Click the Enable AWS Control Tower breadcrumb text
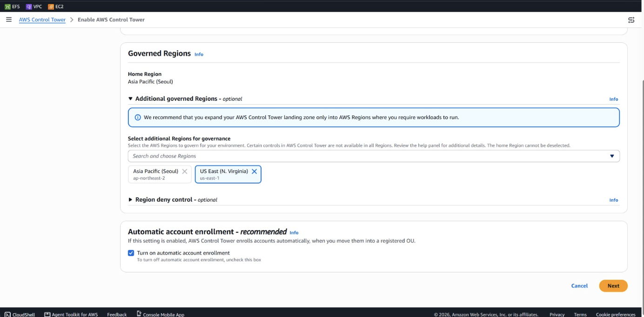This screenshot has height=317, width=644. pyautogui.click(x=111, y=20)
